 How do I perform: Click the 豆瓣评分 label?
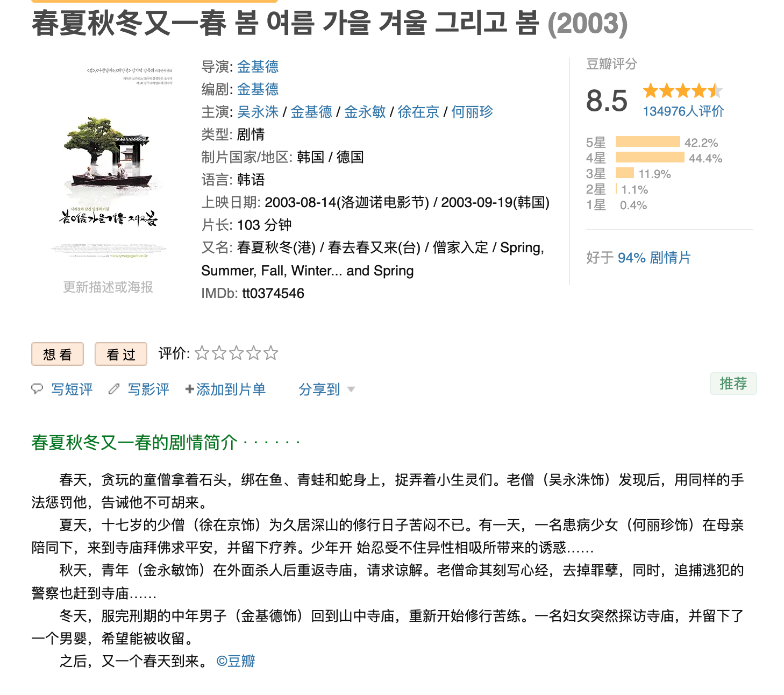612,64
